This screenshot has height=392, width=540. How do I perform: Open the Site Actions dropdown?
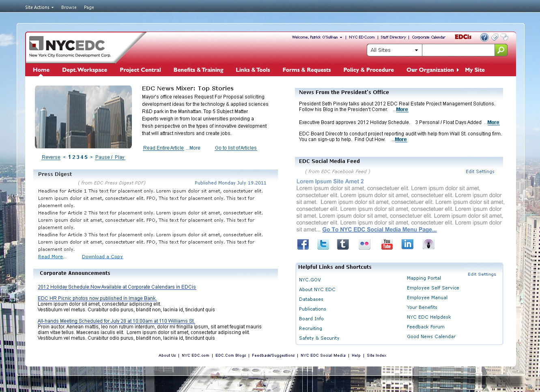tap(39, 7)
